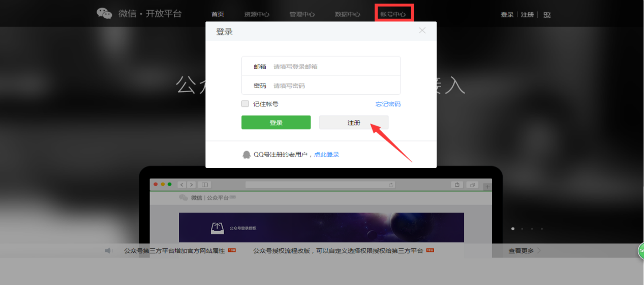Screen dimensions: 644x285
Task: Click the header 登录 link
Action: point(507,15)
